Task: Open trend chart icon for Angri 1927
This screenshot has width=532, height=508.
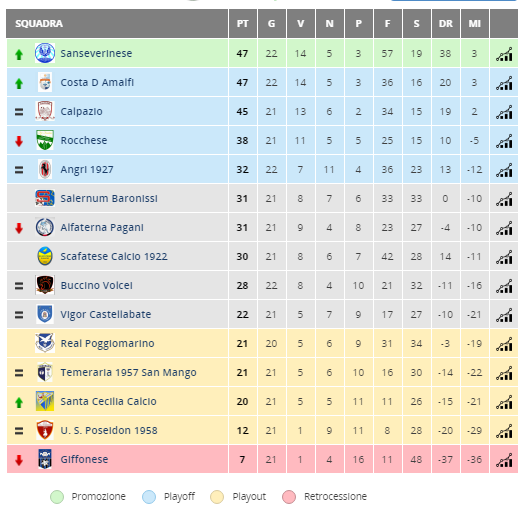Action: click(x=504, y=170)
